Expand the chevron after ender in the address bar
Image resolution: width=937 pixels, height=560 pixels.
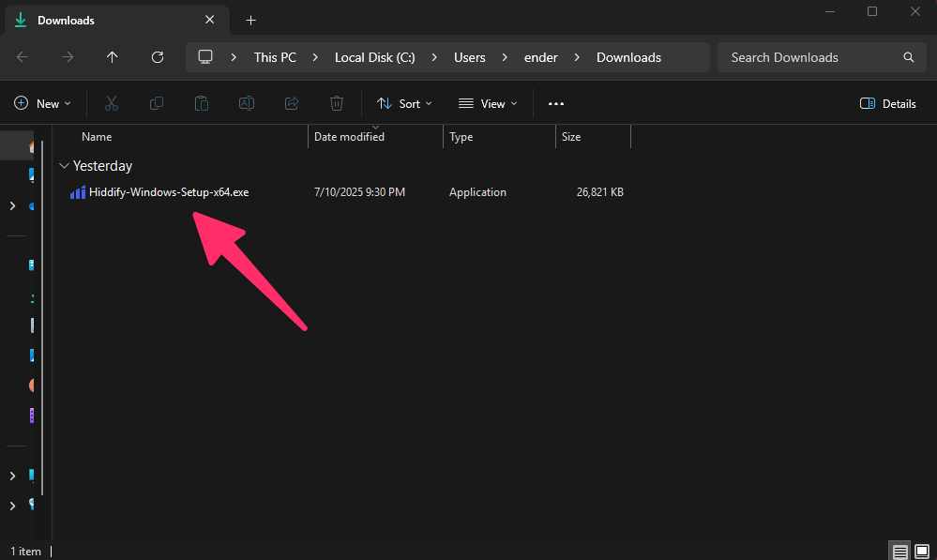point(577,57)
